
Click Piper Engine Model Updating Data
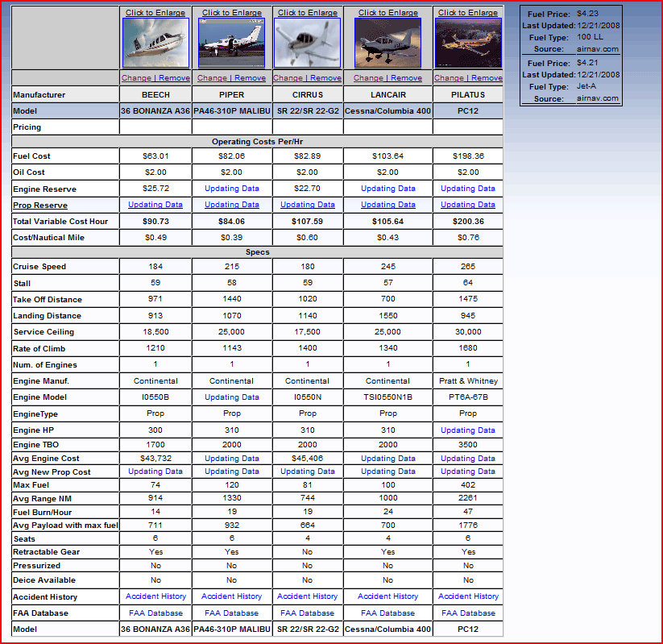click(232, 397)
